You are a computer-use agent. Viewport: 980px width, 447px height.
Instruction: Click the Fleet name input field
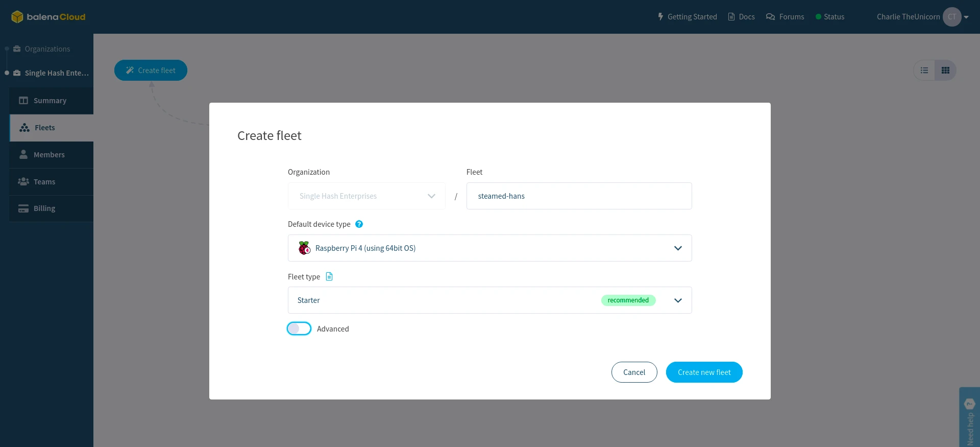(x=579, y=196)
